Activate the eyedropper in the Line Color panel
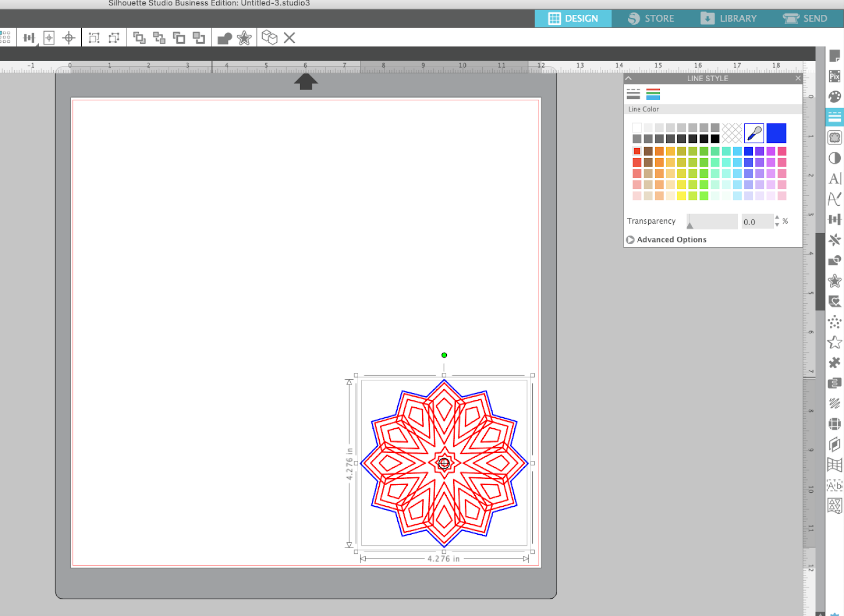This screenshot has height=616, width=844. tap(754, 133)
